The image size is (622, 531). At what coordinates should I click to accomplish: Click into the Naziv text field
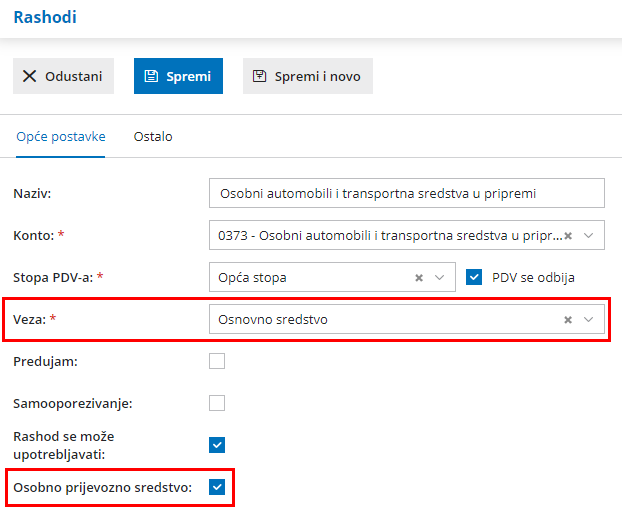(x=407, y=193)
